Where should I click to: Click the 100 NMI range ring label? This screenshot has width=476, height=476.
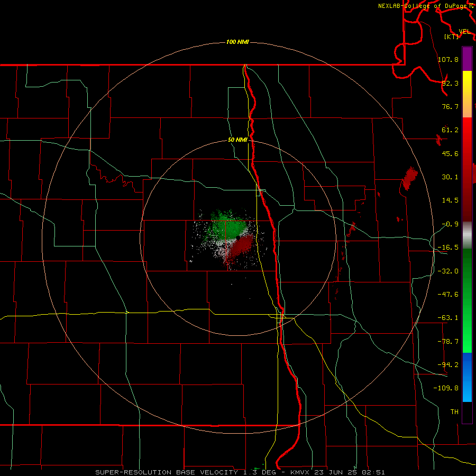(237, 42)
